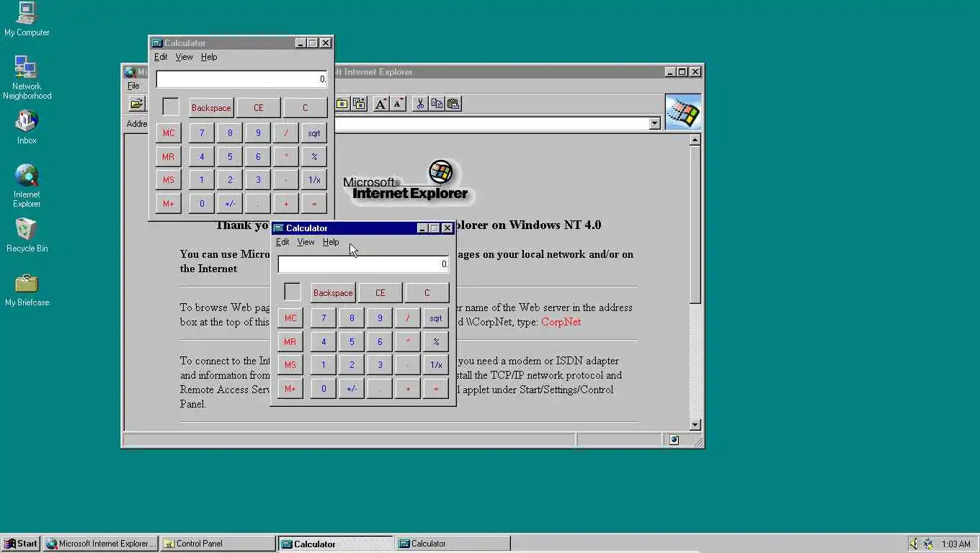The width and height of the screenshot is (980, 553).
Task: Click digit 0 in the active Calculator
Action: click(324, 389)
